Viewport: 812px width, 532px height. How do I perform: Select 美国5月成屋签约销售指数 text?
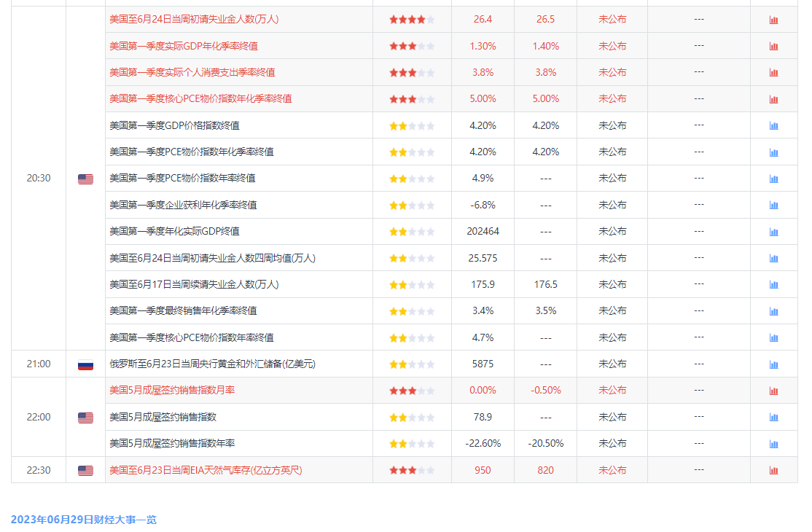point(163,417)
